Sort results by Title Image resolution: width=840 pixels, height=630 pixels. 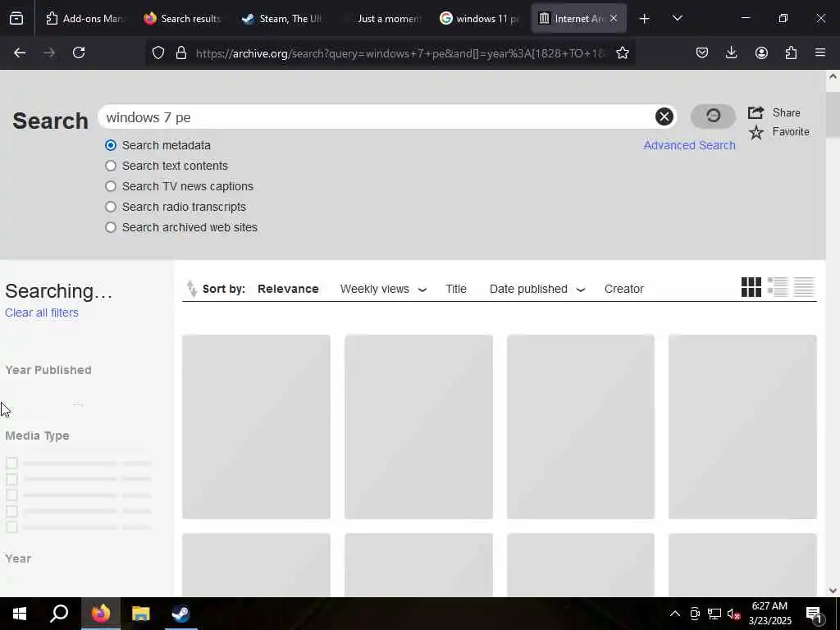tap(456, 289)
